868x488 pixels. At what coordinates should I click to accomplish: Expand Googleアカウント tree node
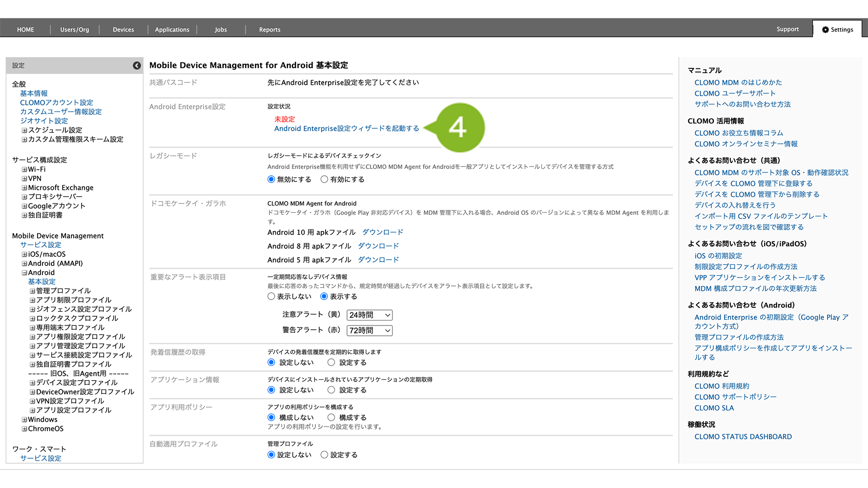24,206
